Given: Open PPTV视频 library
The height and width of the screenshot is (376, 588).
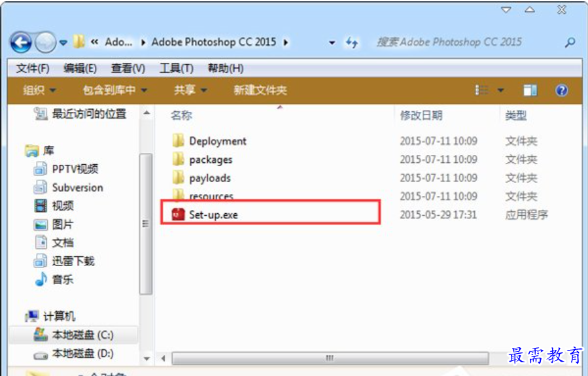Looking at the screenshot, I should click(x=66, y=169).
